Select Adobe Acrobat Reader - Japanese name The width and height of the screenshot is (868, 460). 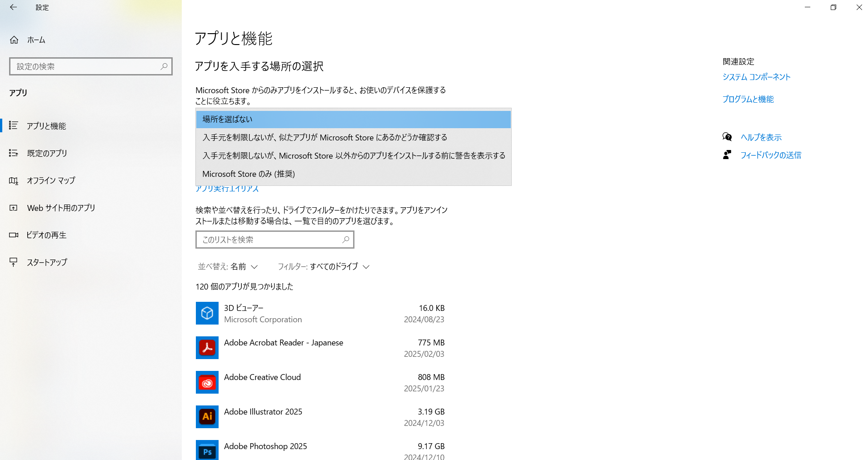pos(284,343)
